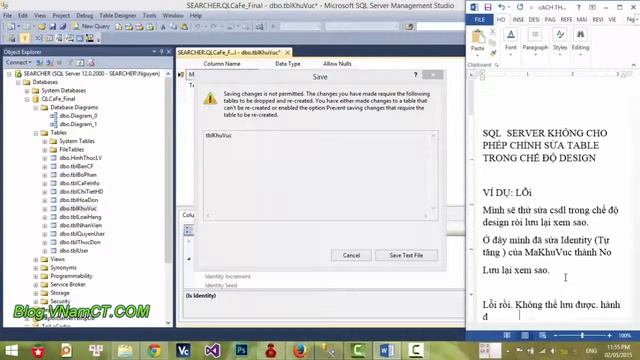Switch to the INSERT tab in Word
This screenshot has width=640, height=360.
click(x=518, y=20)
